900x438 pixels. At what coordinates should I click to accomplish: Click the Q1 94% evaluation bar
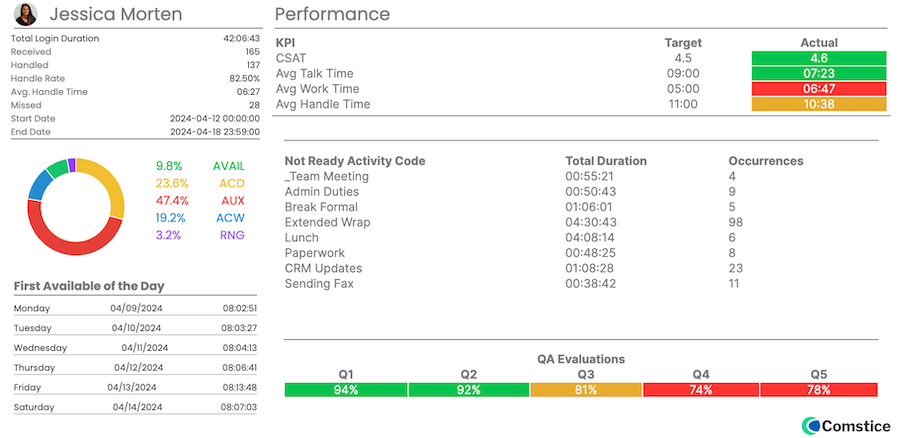click(346, 390)
